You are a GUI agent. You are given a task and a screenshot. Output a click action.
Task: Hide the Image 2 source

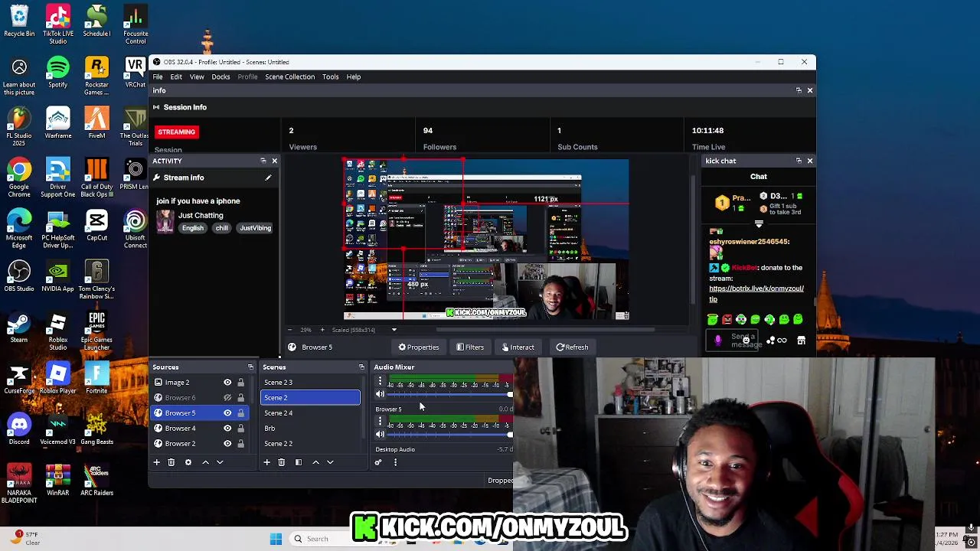[x=227, y=383]
